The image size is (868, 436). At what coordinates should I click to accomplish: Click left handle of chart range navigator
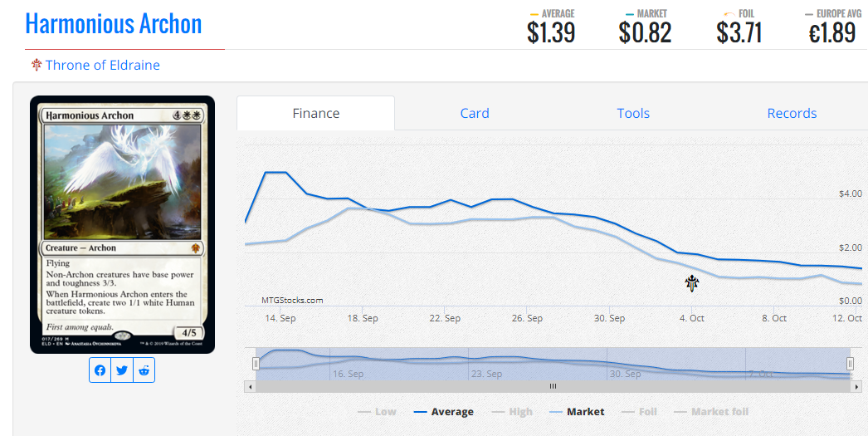pyautogui.click(x=256, y=364)
